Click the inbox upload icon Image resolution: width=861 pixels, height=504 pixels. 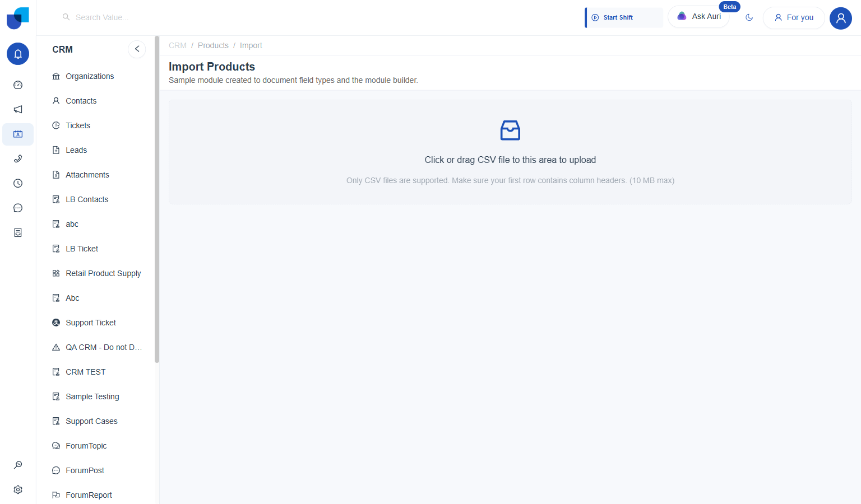tap(510, 130)
